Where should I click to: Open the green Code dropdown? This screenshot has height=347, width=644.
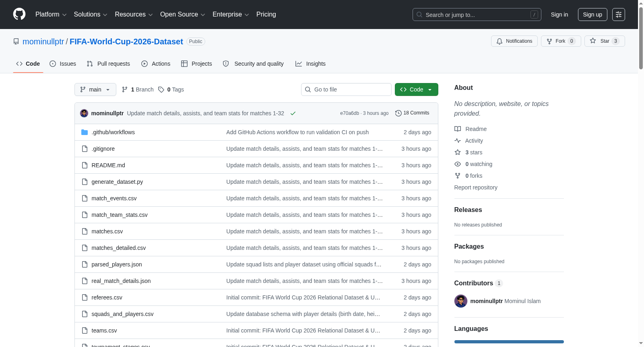[417, 89]
